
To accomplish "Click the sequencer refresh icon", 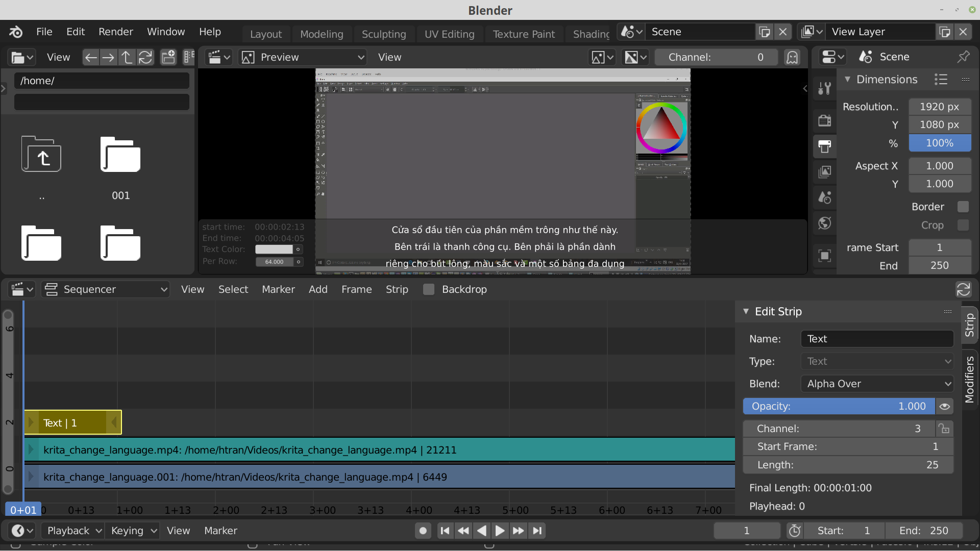I will (963, 289).
